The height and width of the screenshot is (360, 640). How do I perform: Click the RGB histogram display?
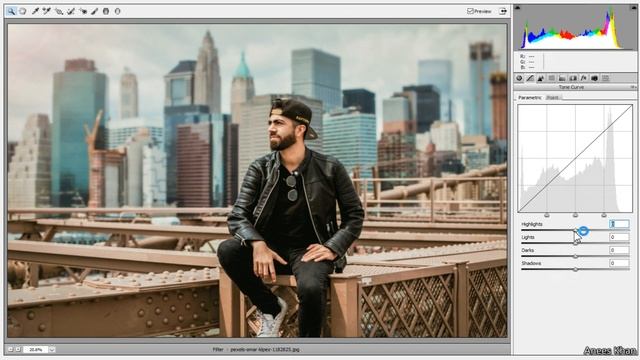[575, 28]
